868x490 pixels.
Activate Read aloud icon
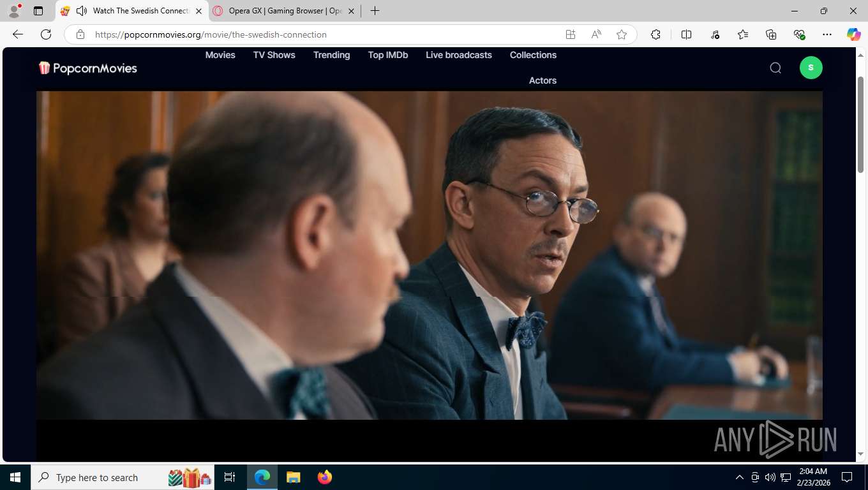click(x=596, y=34)
